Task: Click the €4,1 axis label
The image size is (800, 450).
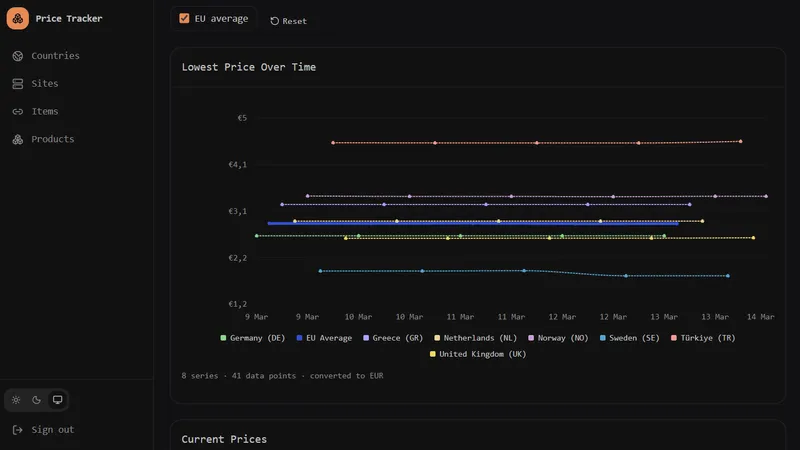Action: pyautogui.click(x=237, y=164)
